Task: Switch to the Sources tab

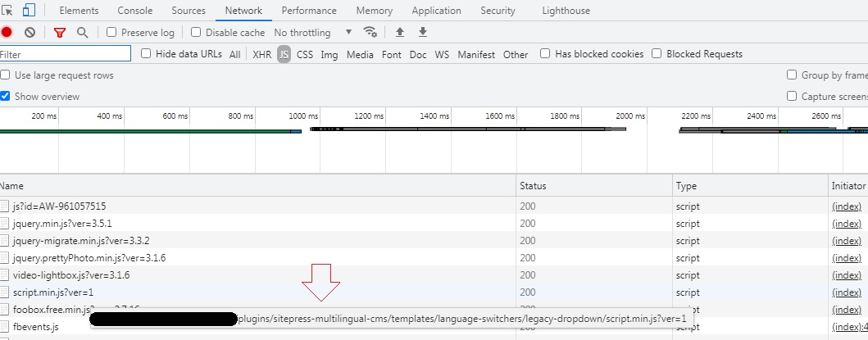Action: click(x=189, y=11)
